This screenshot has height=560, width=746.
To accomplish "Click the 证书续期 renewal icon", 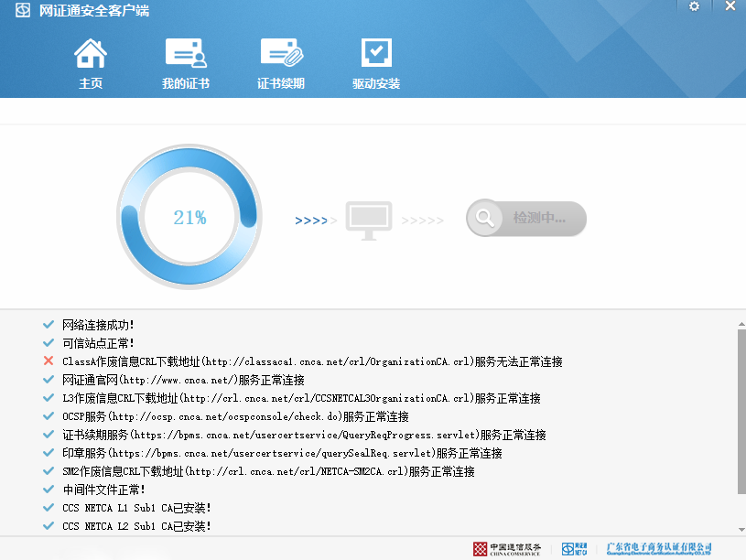I will (x=281, y=55).
